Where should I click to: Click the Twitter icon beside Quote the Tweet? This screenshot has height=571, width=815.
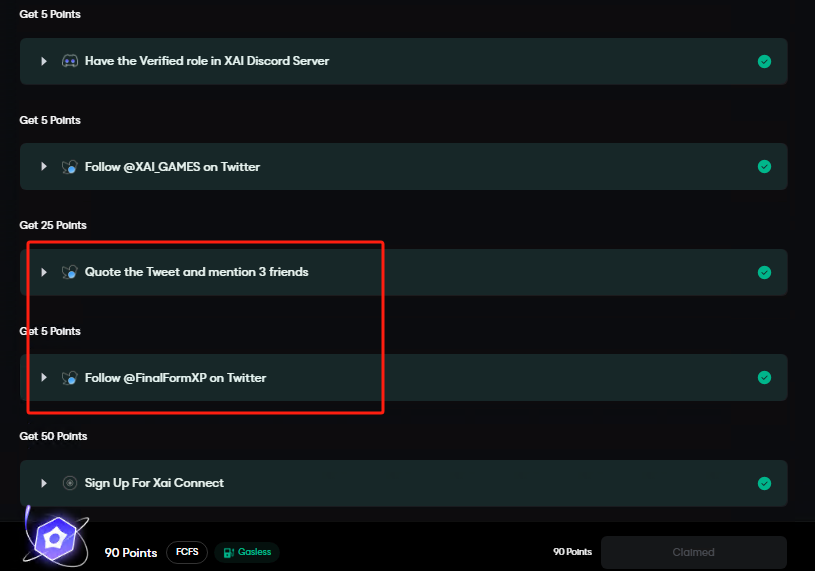70,272
